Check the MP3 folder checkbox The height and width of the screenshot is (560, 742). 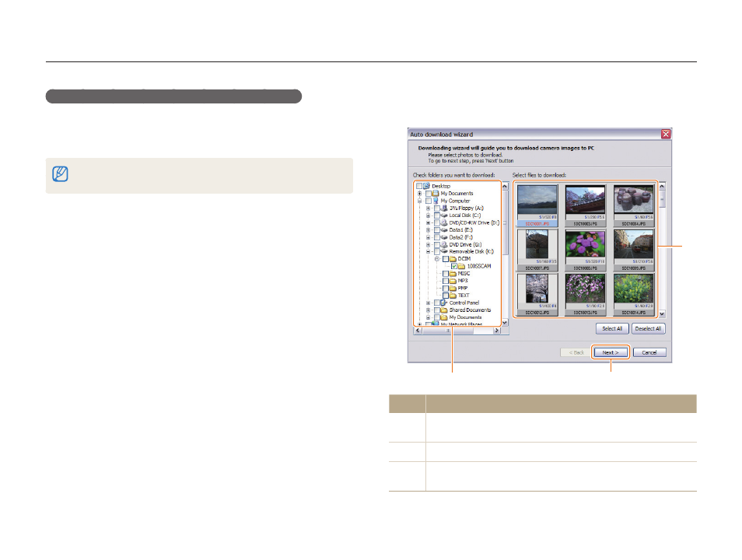[x=446, y=281]
